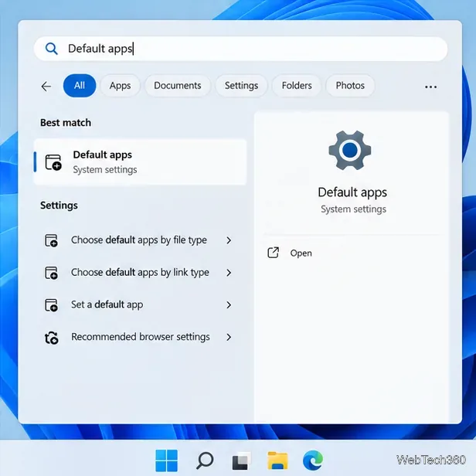Click into the search text field
Image resolution: width=476 pixels, height=476 pixels.
[240, 49]
